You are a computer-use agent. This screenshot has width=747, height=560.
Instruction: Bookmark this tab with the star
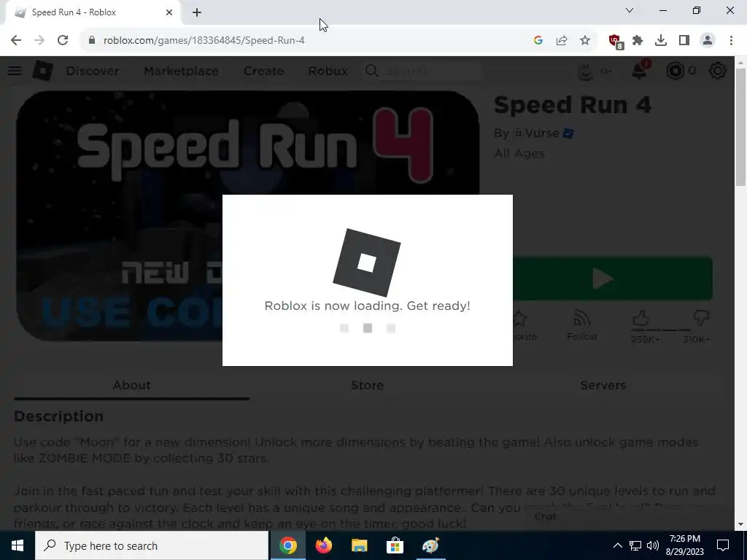[585, 41]
